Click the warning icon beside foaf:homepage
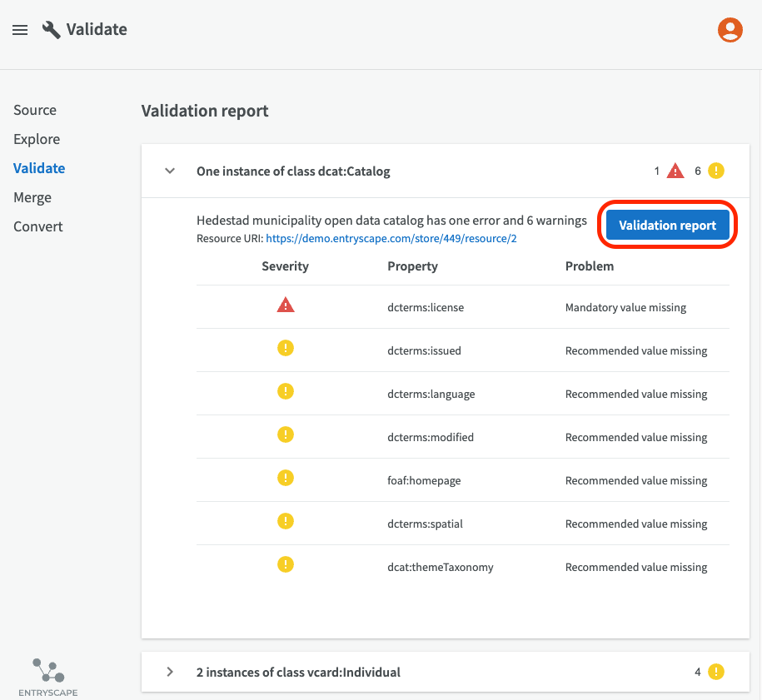The width and height of the screenshot is (762, 700). 285,479
